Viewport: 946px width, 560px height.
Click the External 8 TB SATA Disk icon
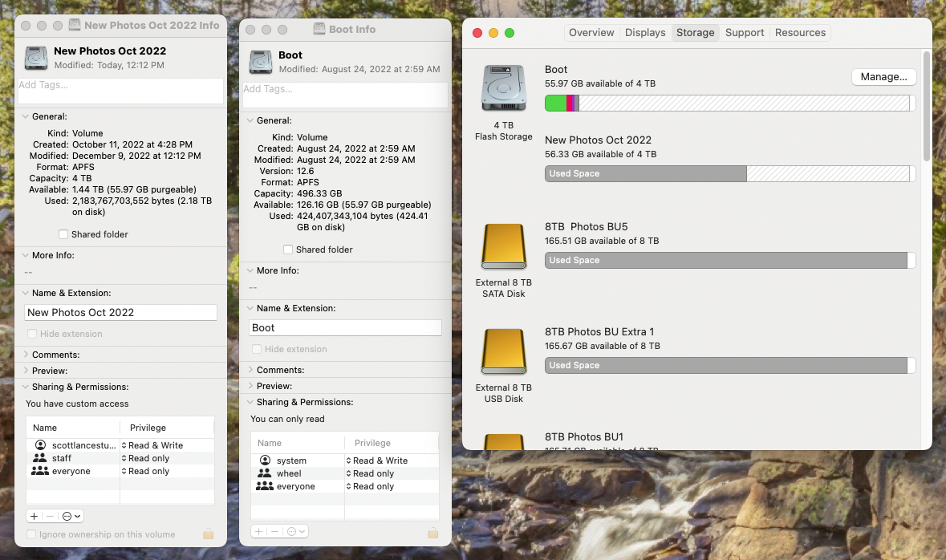click(x=504, y=246)
